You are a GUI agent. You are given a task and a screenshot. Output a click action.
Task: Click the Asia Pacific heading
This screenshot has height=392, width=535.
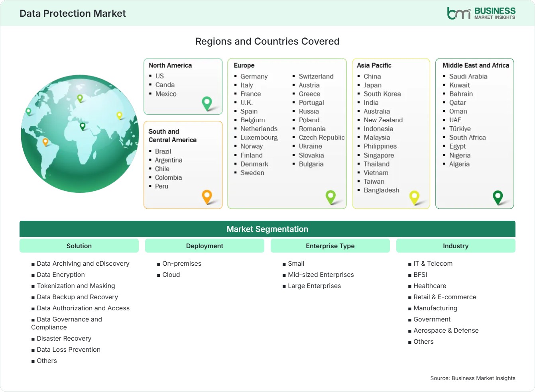[374, 65]
